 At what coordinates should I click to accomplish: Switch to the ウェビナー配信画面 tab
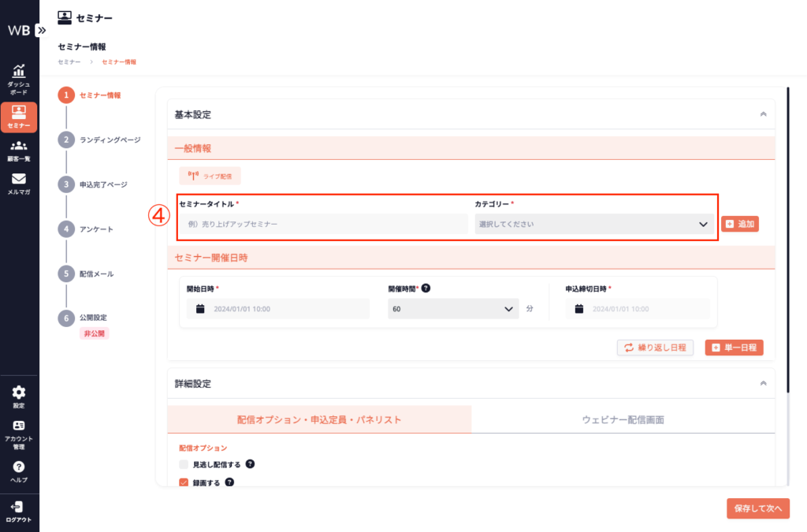point(623,420)
